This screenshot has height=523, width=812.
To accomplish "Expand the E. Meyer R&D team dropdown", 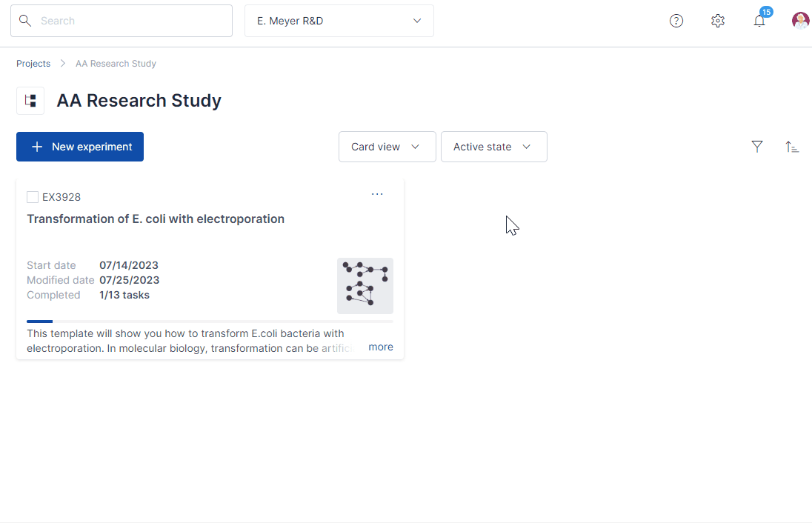I will 339,21.
